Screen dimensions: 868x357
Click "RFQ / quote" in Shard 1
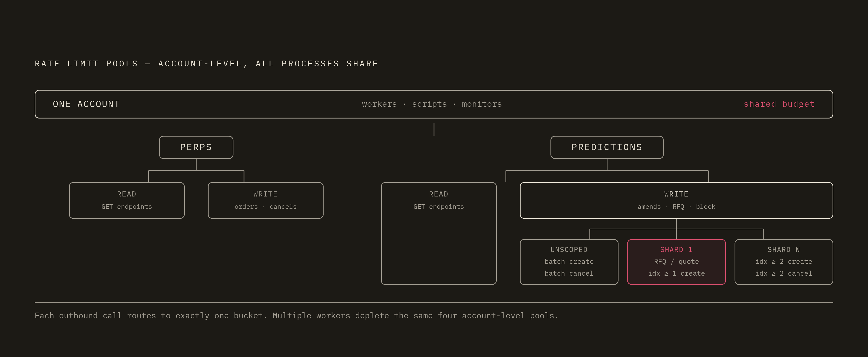676,261
